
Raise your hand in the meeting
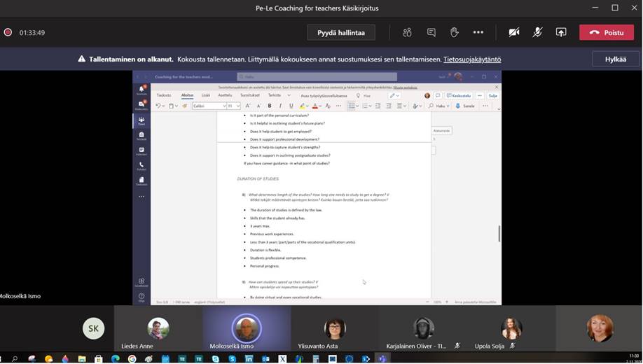pyautogui.click(x=455, y=32)
